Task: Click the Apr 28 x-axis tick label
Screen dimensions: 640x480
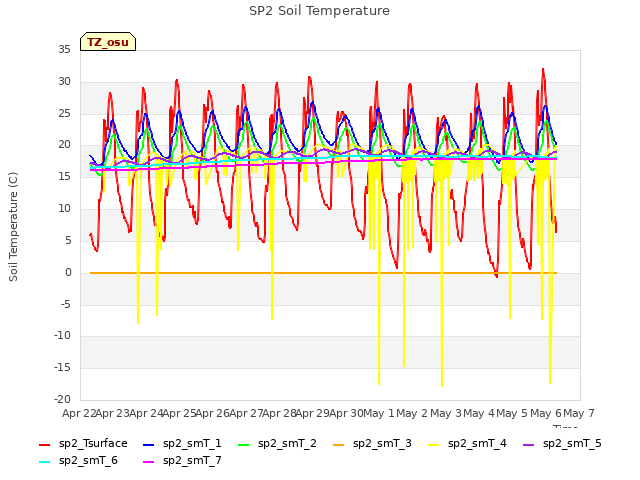Action: click(x=279, y=413)
